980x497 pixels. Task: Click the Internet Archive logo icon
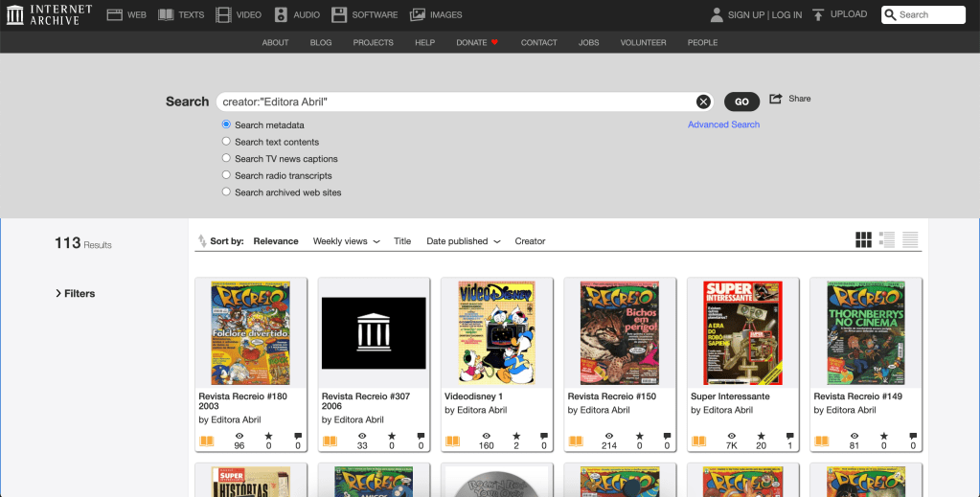(15, 14)
